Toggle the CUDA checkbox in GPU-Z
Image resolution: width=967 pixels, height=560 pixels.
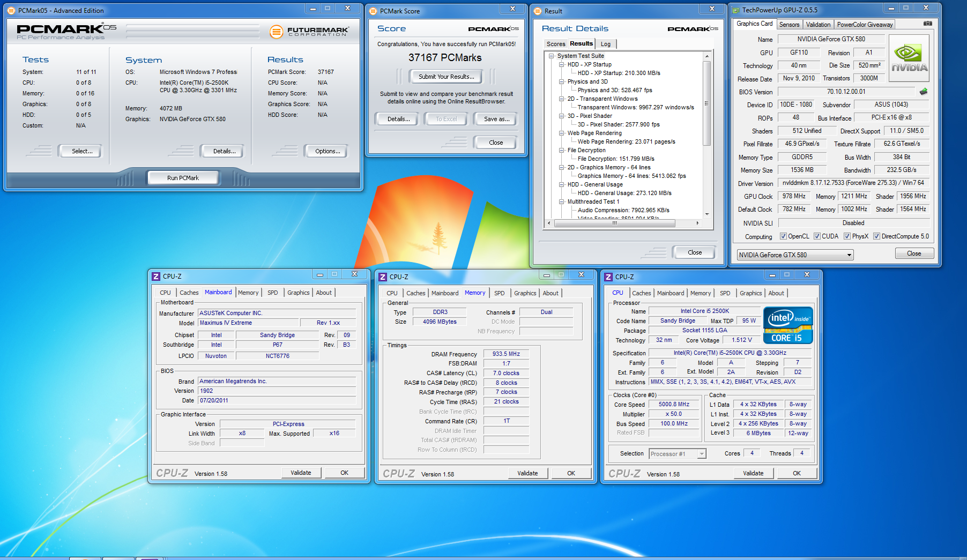(817, 236)
